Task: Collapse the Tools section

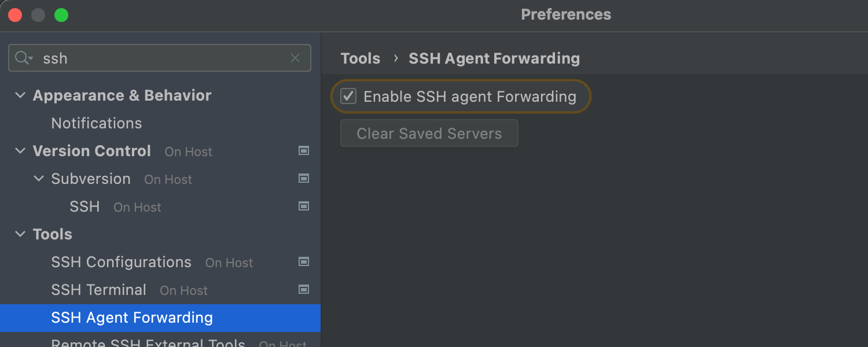Action: click(20, 234)
